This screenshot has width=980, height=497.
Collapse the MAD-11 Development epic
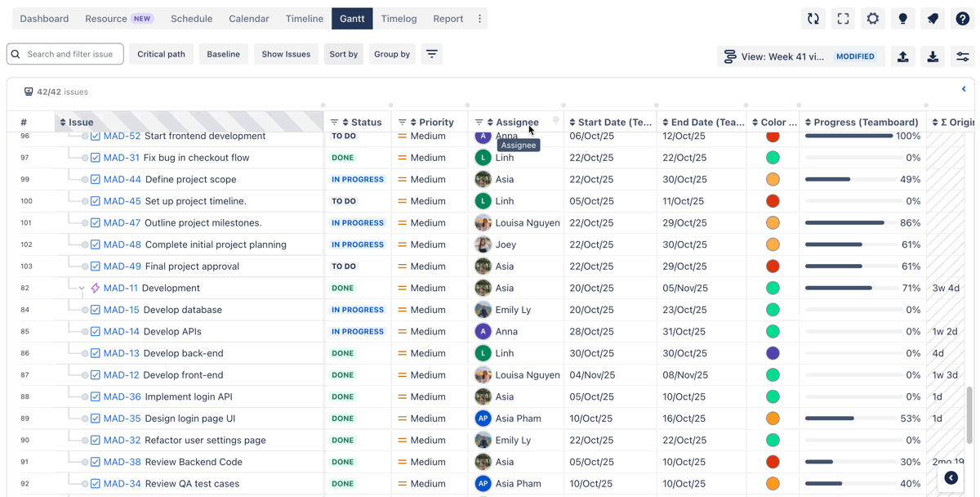(x=82, y=289)
